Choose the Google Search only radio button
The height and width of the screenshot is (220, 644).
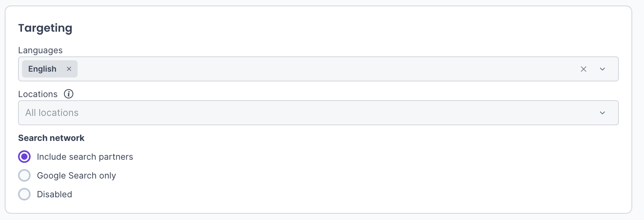tap(24, 175)
